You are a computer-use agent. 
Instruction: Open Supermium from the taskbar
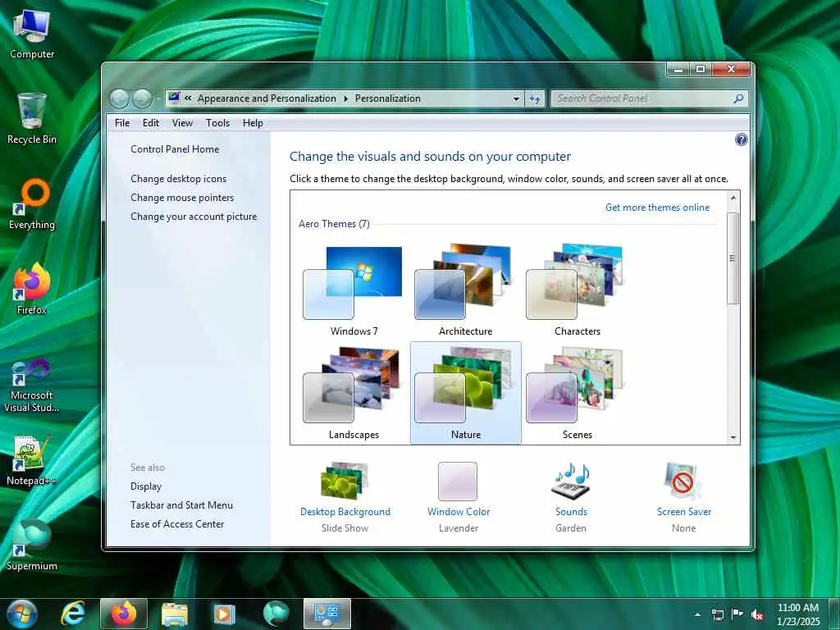[276, 614]
